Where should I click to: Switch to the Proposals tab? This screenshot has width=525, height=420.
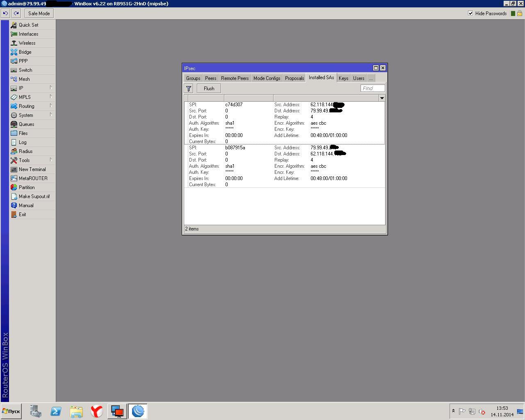pyautogui.click(x=294, y=78)
